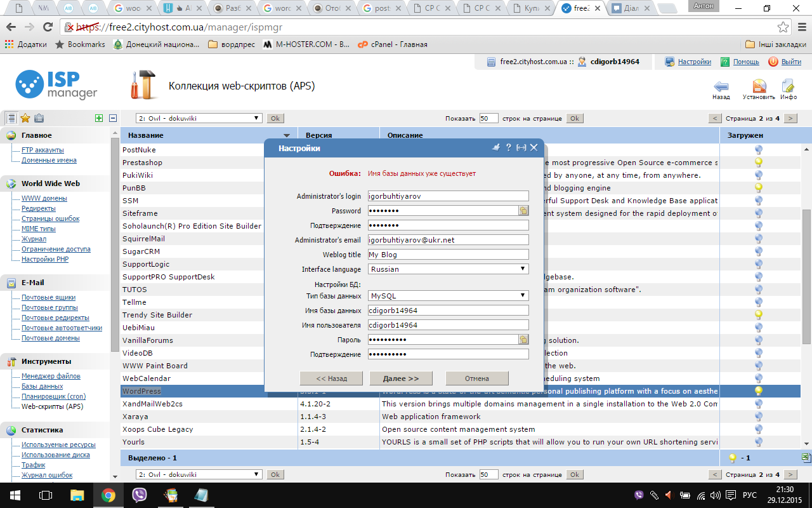Viewport: 812px width, 508px height.
Task: Click the Excel export icon in footer
Action: [806, 458]
